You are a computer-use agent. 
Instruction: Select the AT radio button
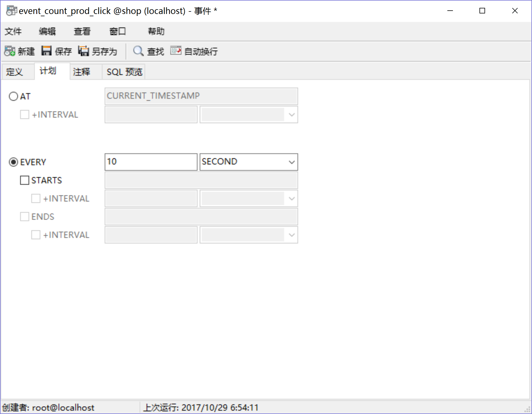(13, 97)
